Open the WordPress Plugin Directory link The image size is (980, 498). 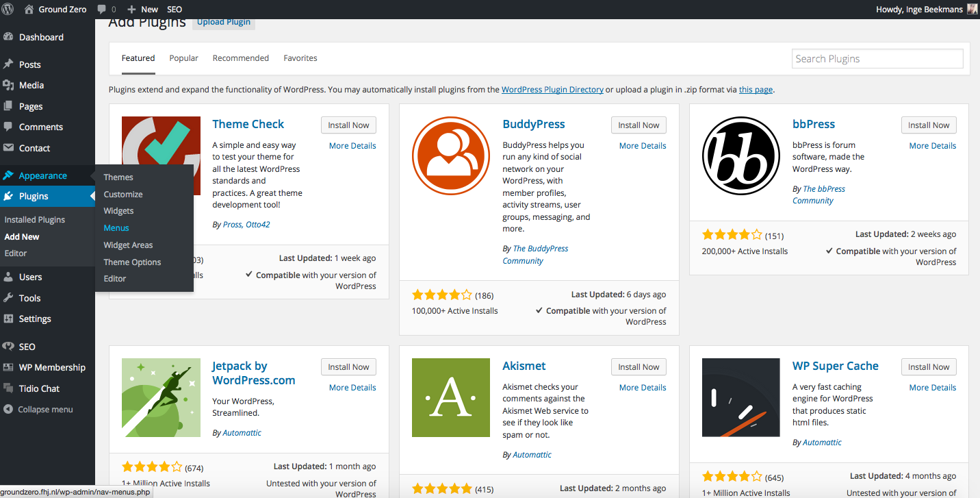(552, 90)
